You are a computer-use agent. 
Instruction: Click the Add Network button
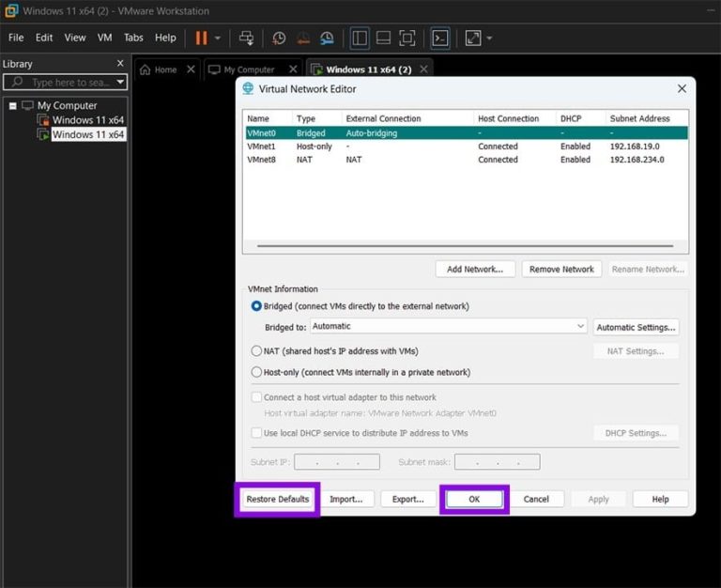click(475, 270)
